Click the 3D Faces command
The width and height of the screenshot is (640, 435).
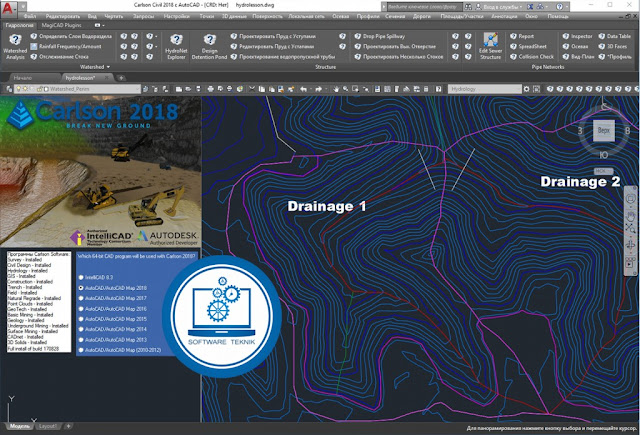[612, 47]
